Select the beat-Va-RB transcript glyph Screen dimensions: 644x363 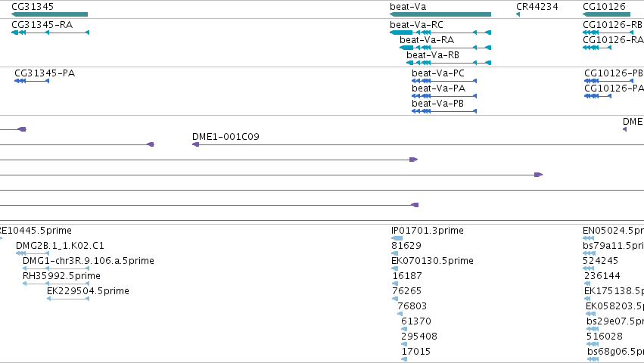point(449,63)
